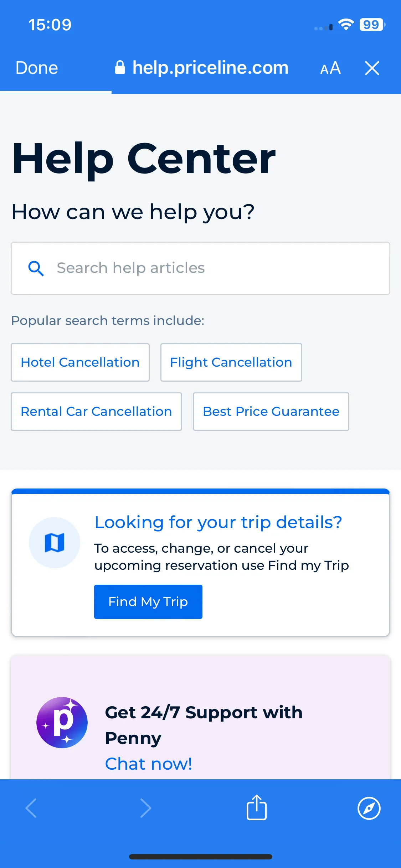The height and width of the screenshot is (868, 401).
Task: Tap the forward arrow in browser toolbar
Action: [145, 808]
